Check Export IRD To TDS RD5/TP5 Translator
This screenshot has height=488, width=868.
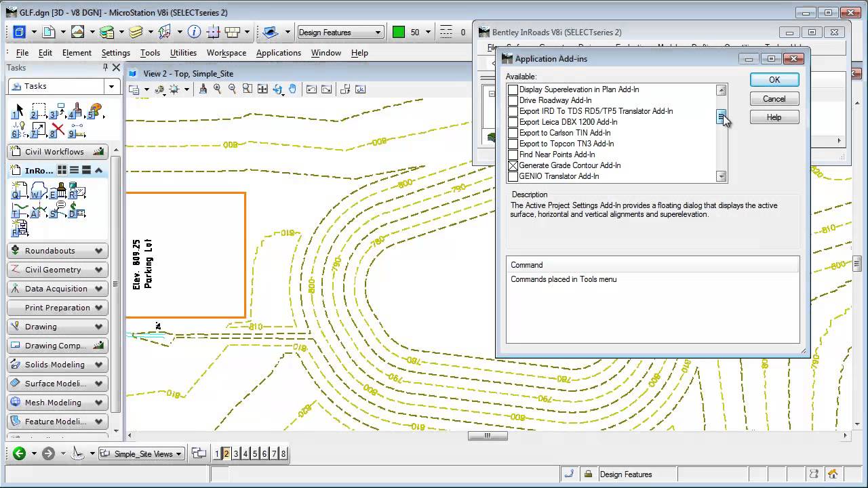[513, 111]
